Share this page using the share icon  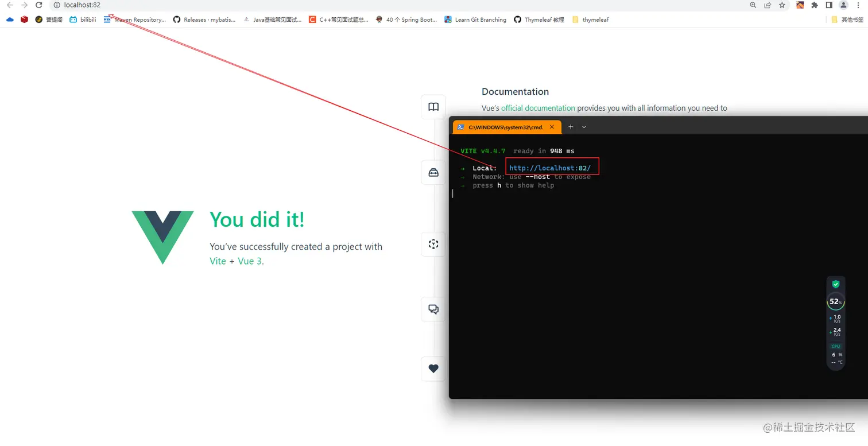click(768, 5)
